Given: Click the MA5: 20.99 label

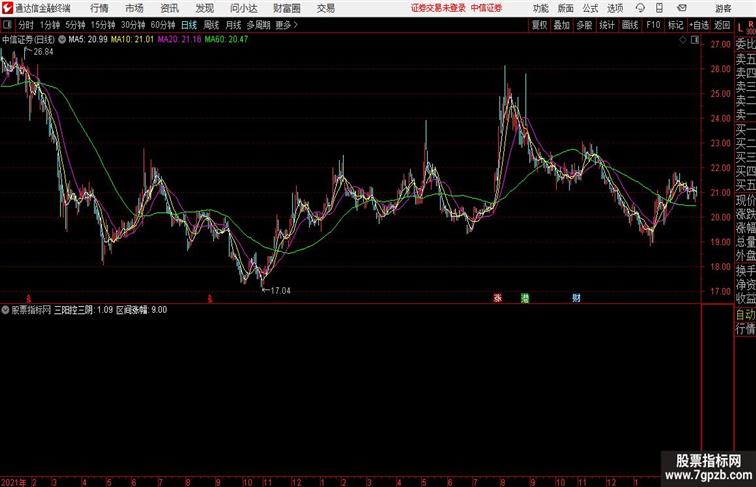Looking at the screenshot, I should (88, 40).
